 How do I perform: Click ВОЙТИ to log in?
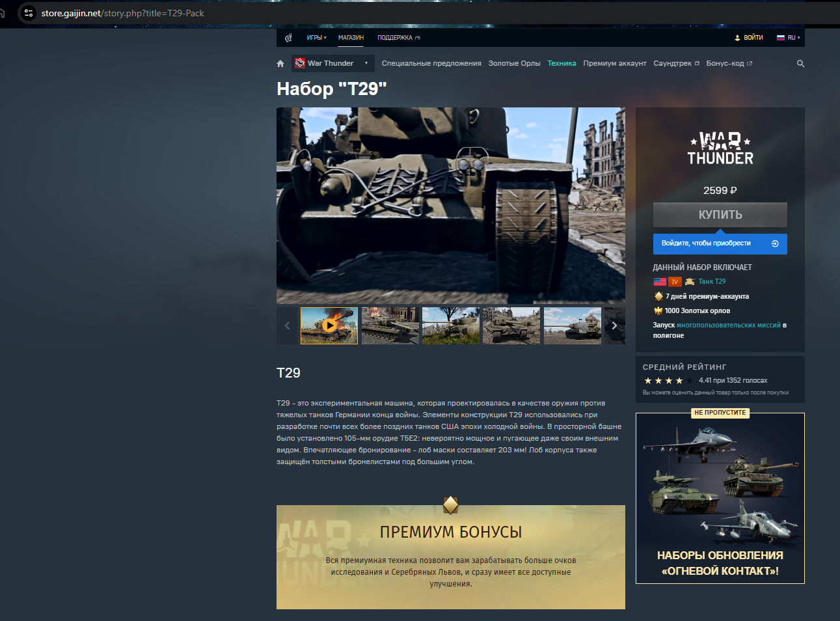click(x=749, y=38)
